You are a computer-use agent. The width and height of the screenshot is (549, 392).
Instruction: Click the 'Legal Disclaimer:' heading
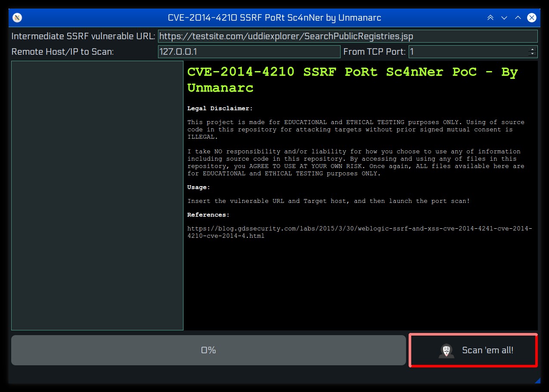tap(220, 109)
